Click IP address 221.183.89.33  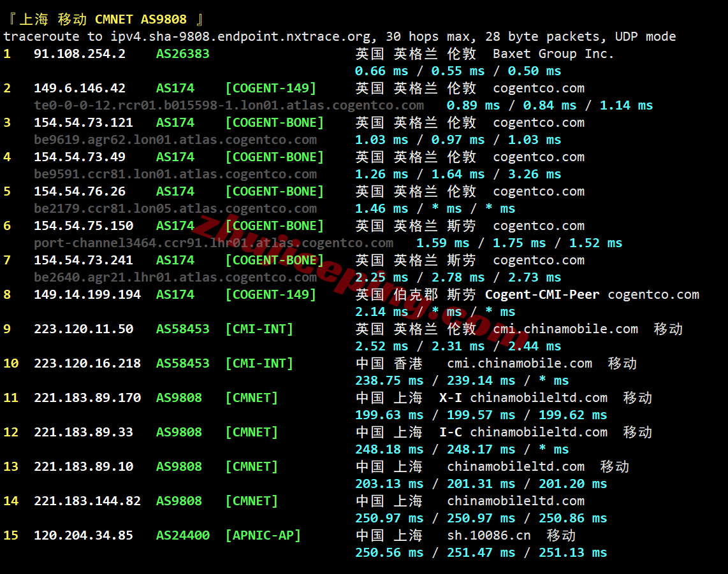pyautogui.click(x=83, y=431)
